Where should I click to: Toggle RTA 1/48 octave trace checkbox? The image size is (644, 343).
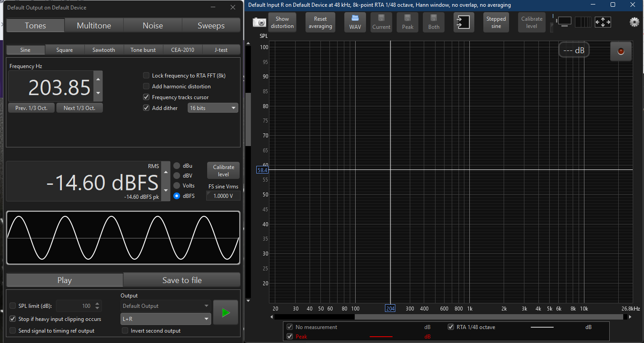tap(450, 327)
